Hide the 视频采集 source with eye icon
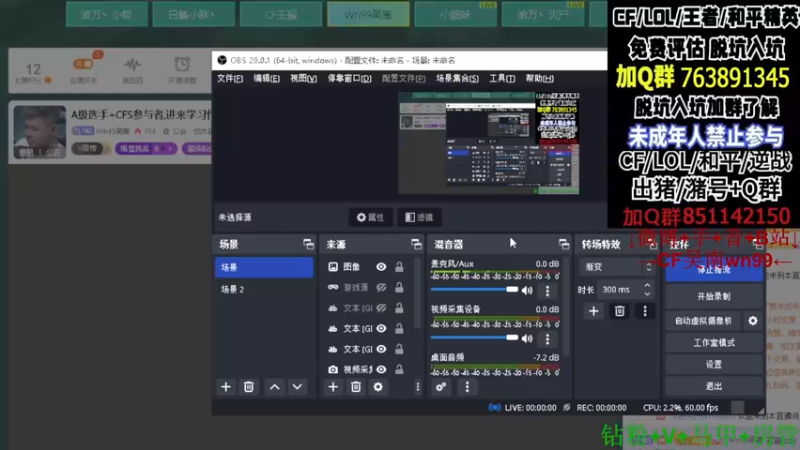 (x=381, y=369)
